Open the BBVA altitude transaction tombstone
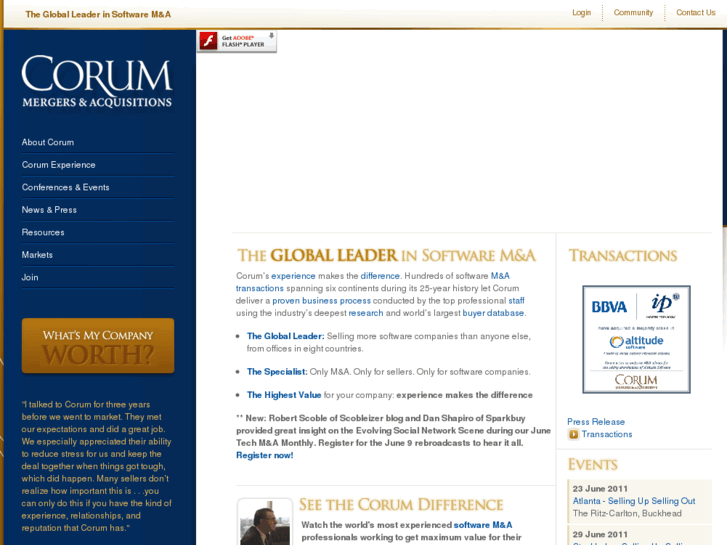This screenshot has width=727, height=545. pyautogui.click(x=636, y=340)
